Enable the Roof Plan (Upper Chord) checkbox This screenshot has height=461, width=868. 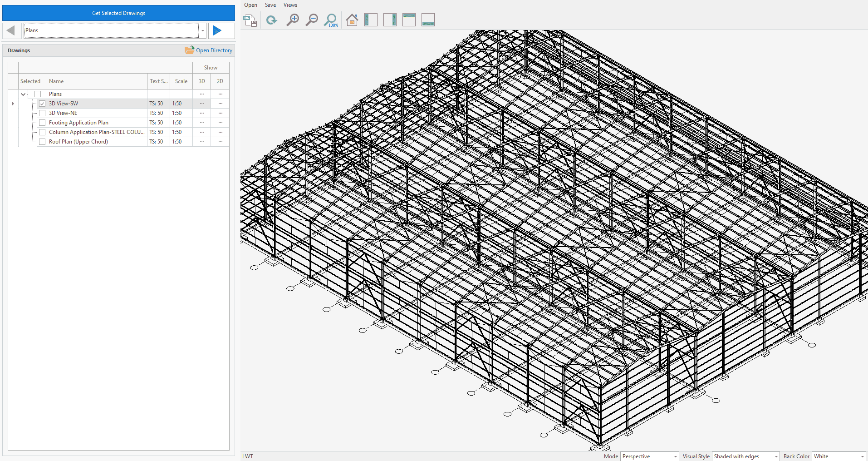click(42, 142)
